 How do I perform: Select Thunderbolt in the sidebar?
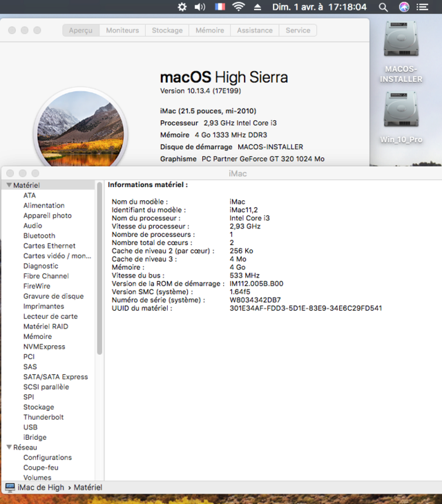pos(44,417)
